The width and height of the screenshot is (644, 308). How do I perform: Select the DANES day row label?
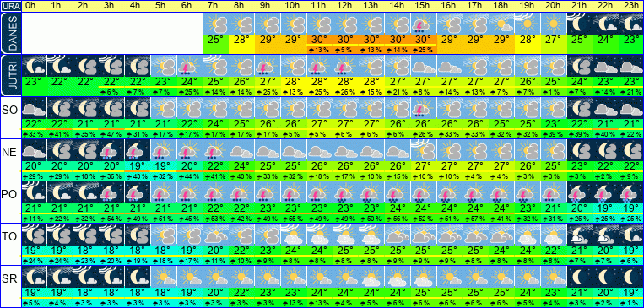(11, 33)
